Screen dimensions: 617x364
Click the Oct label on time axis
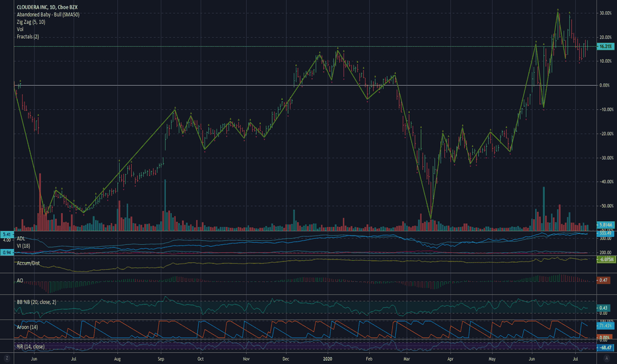click(x=201, y=359)
